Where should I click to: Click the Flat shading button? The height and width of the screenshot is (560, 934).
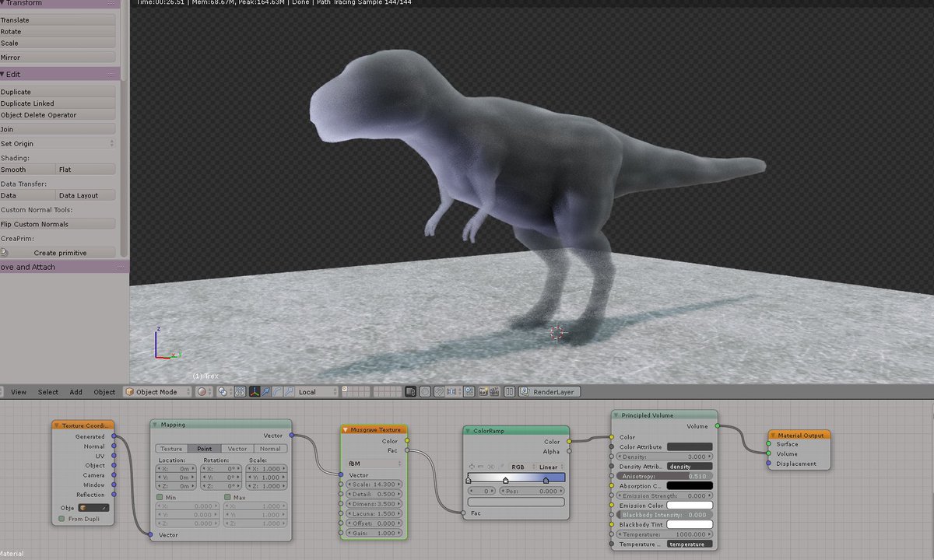point(86,170)
